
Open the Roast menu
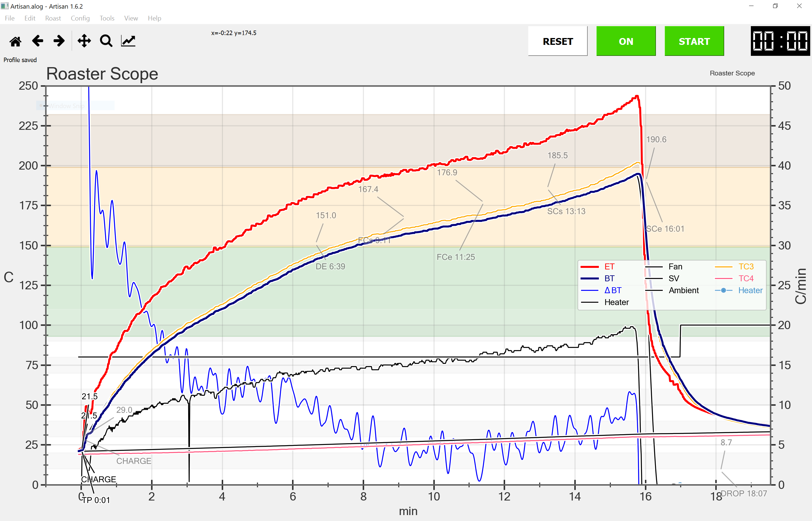(53, 18)
